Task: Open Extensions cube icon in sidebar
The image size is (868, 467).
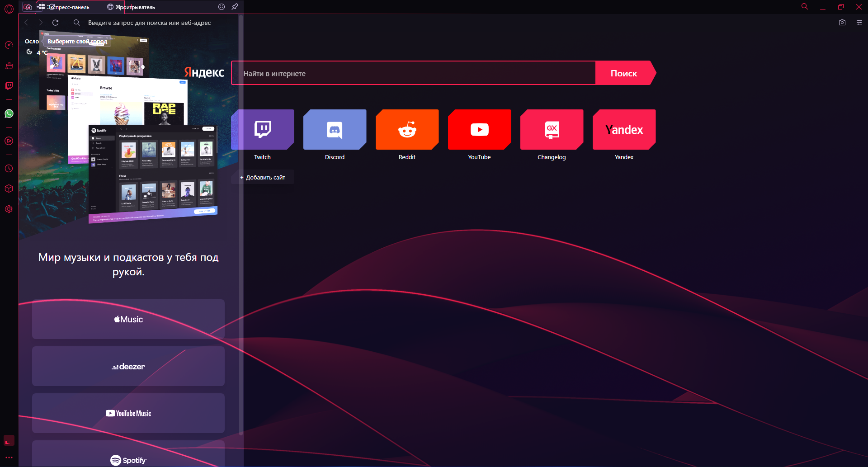Action: [9, 189]
